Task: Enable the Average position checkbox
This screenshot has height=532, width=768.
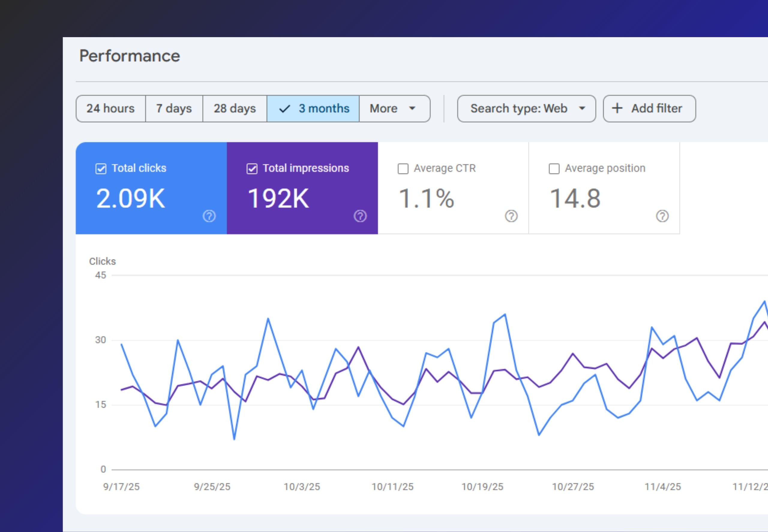Action: pos(554,169)
